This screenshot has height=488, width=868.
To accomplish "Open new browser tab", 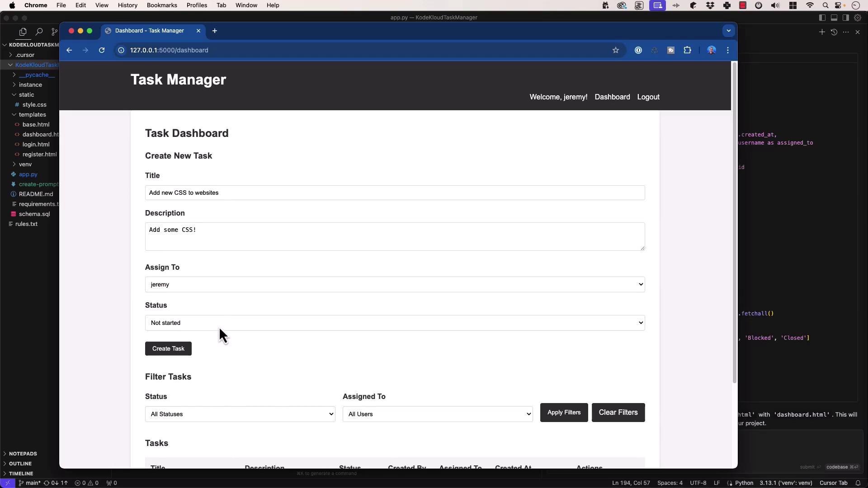I will 215,31.
